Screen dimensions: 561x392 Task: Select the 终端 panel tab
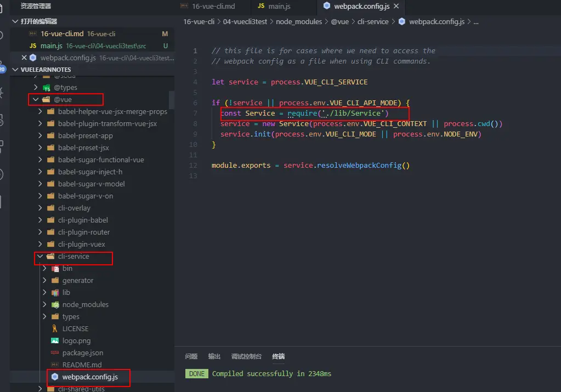click(x=279, y=356)
